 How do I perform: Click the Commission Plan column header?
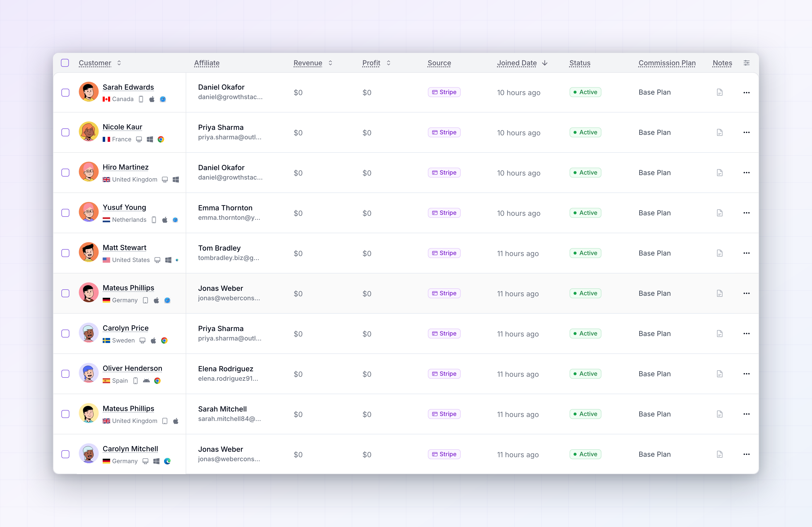(x=667, y=63)
